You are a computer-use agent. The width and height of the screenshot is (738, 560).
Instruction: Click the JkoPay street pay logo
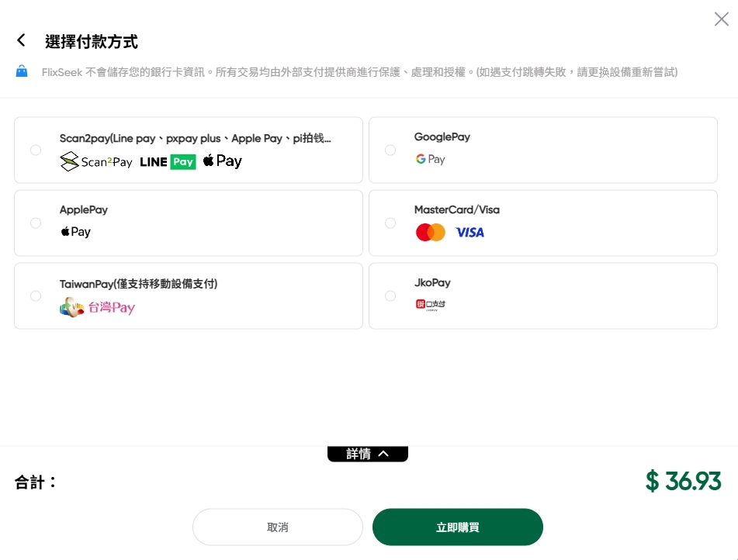point(430,305)
